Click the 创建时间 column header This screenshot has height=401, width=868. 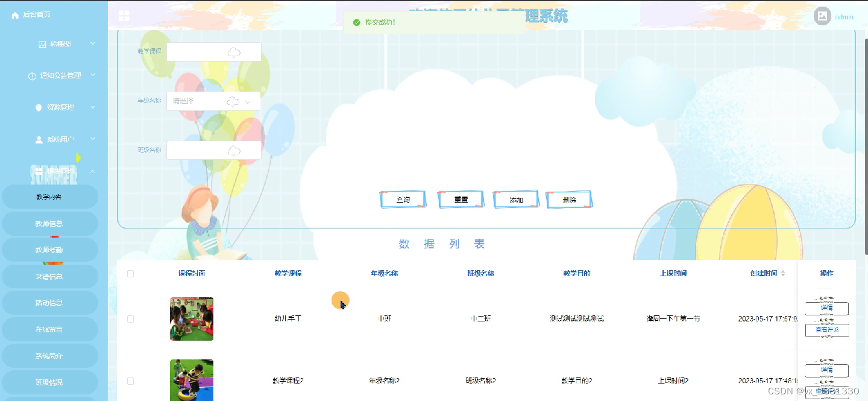tap(764, 273)
